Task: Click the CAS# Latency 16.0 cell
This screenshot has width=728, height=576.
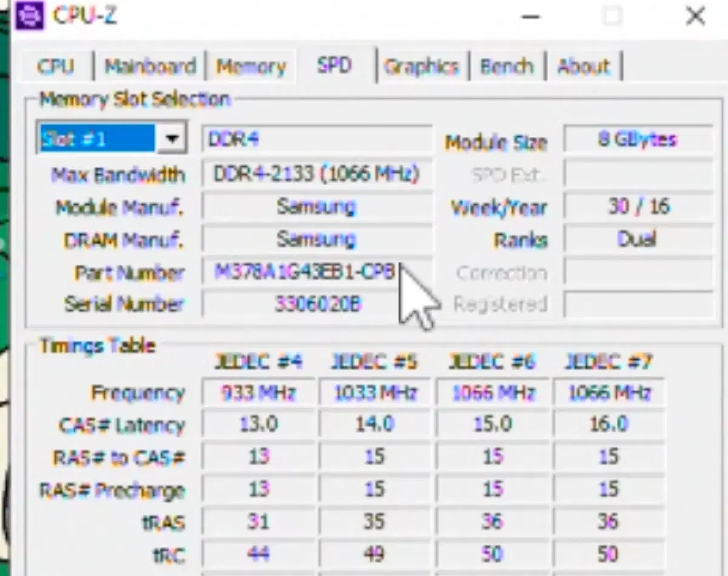Action: [x=609, y=424]
